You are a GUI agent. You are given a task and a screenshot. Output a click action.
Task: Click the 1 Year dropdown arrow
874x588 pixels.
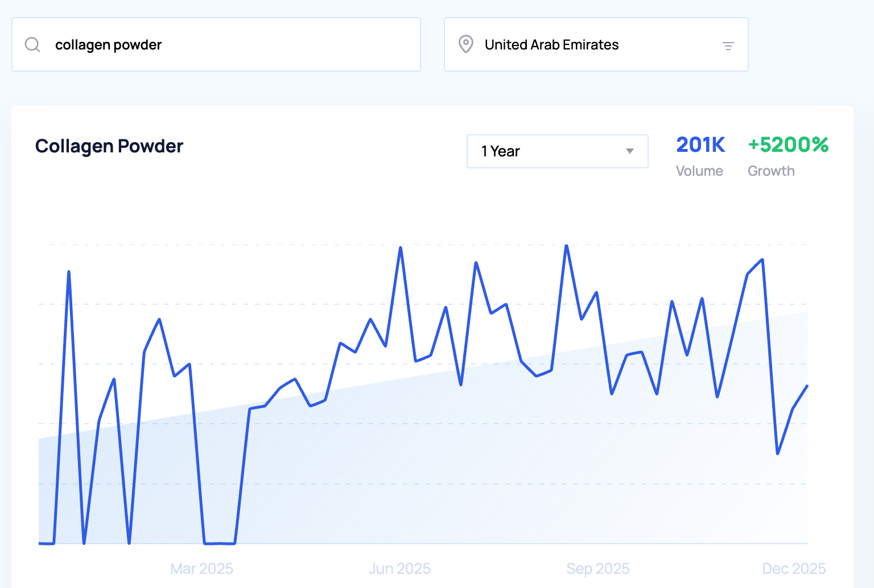629,151
